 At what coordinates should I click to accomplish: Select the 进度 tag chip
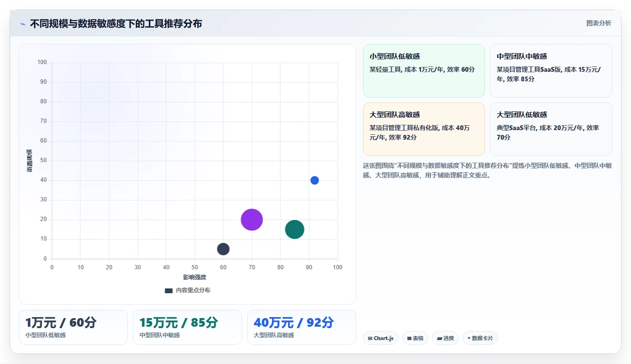[445, 338]
